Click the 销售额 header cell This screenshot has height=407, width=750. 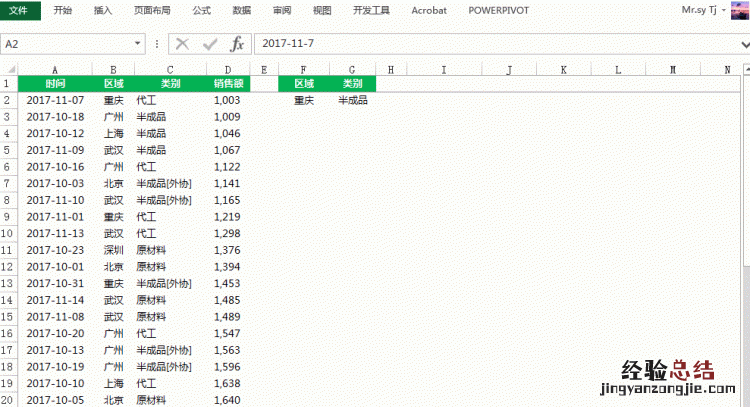[227, 84]
